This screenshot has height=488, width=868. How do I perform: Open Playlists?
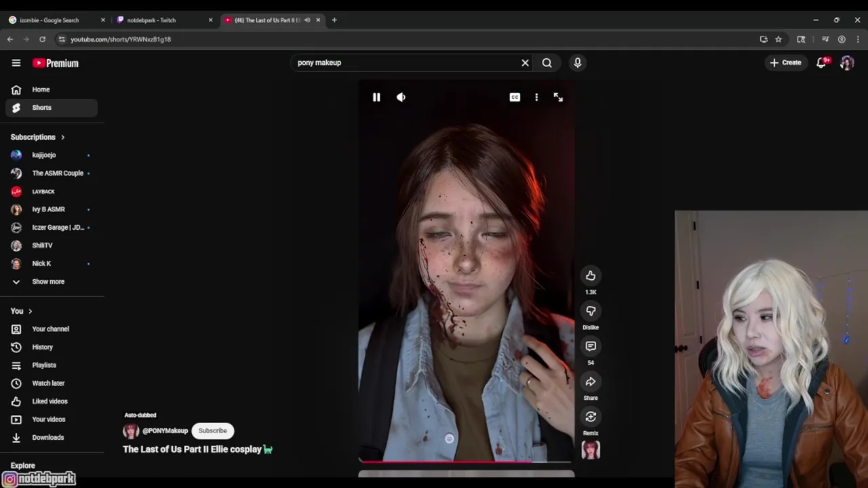point(52,365)
